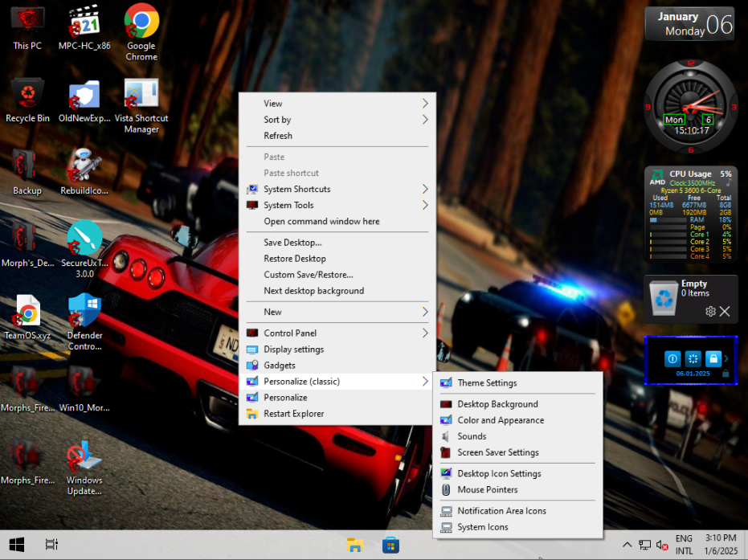Select the Recycle Bin desktop icon
The width and height of the screenshot is (748, 560).
27,100
